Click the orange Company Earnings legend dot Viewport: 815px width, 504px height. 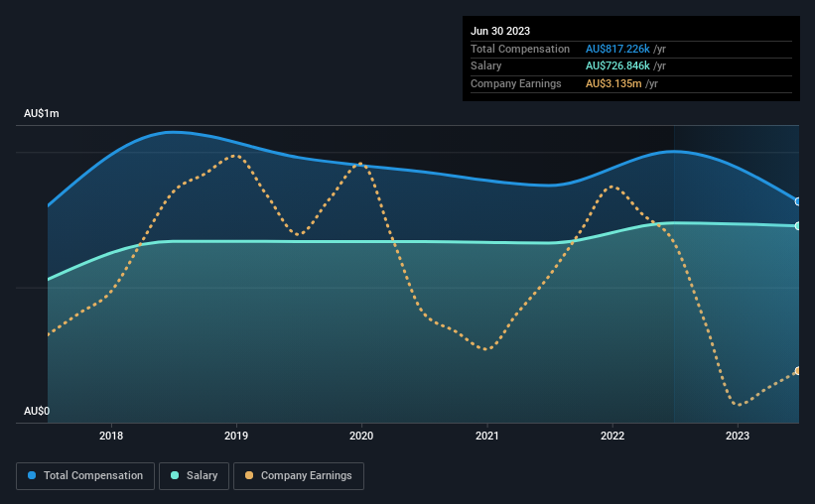249,475
